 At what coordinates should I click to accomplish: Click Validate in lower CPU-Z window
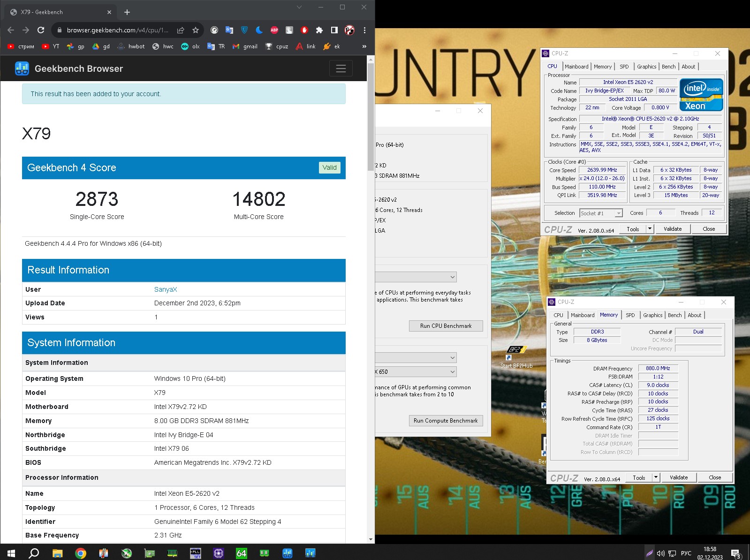tap(679, 477)
